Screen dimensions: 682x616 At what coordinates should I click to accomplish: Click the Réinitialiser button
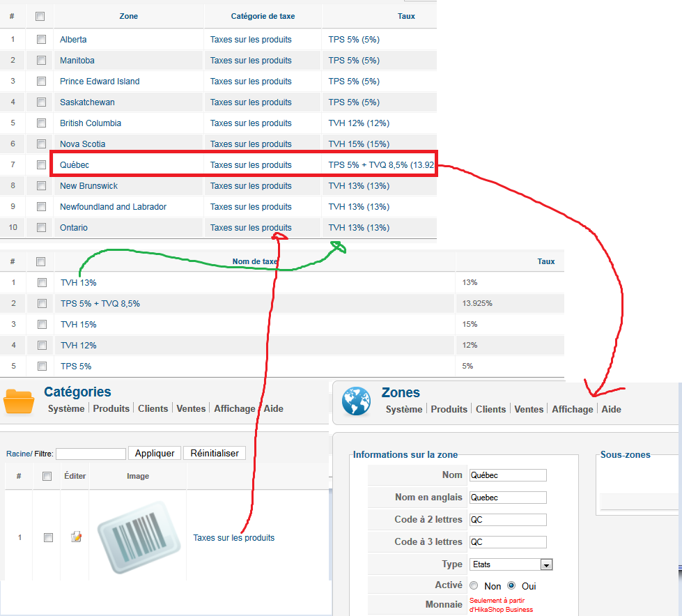[215, 454]
